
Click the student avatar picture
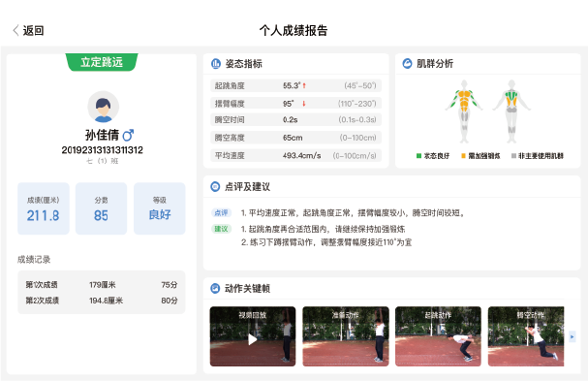(103, 107)
